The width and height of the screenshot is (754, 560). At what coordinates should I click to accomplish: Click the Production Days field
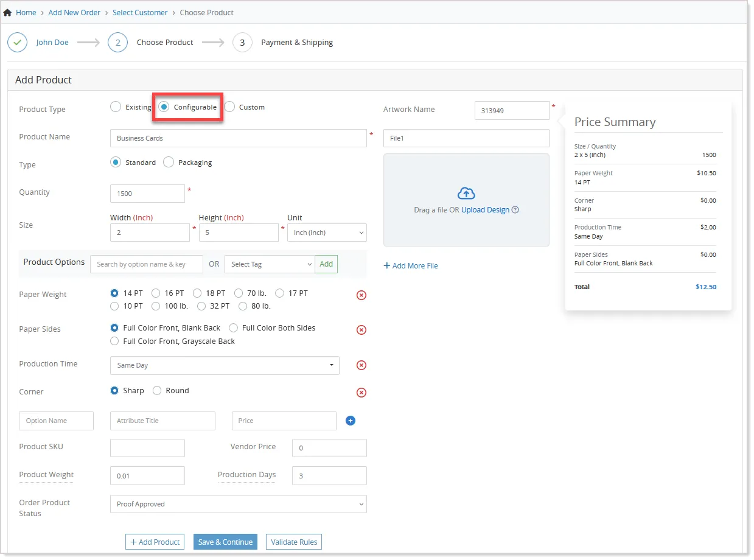[x=329, y=476]
